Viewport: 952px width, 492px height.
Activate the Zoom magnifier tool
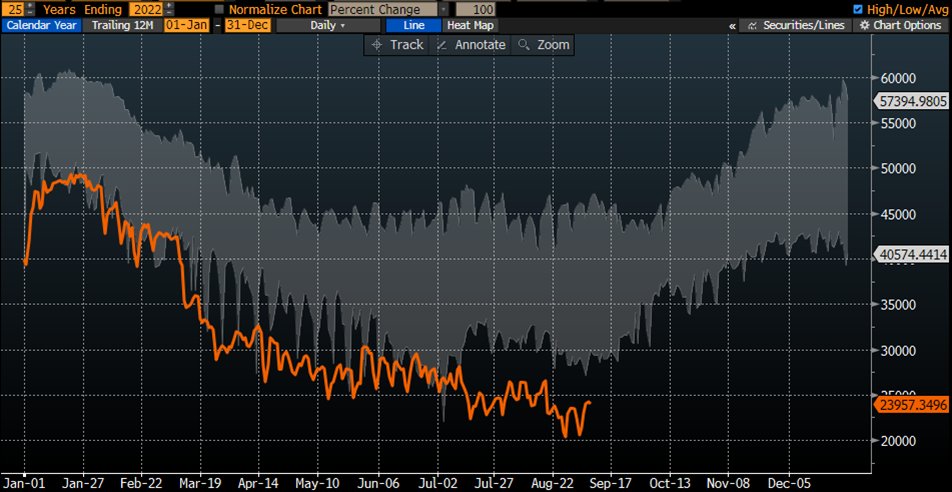544,45
